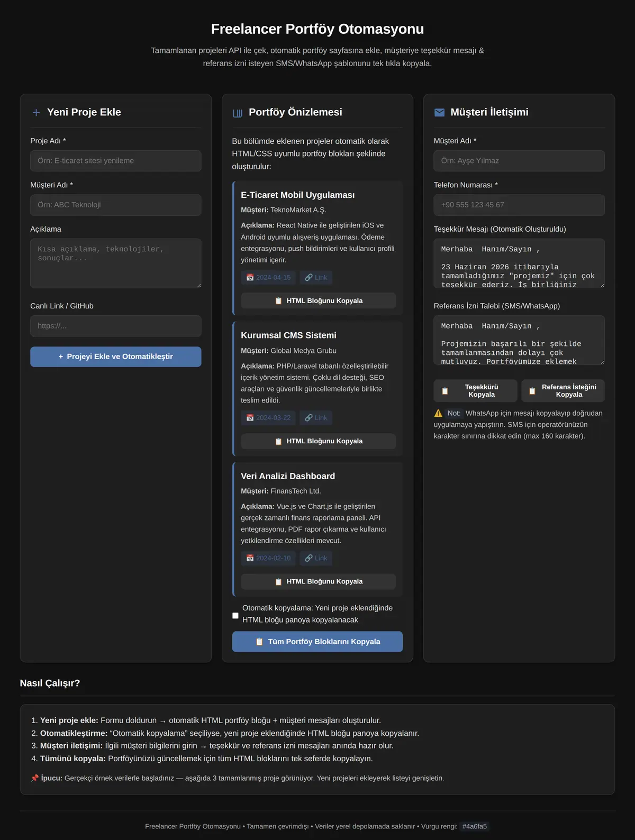Click the clipboard icon in Tüm Portföy Bloklarını Kopyala

(259, 642)
